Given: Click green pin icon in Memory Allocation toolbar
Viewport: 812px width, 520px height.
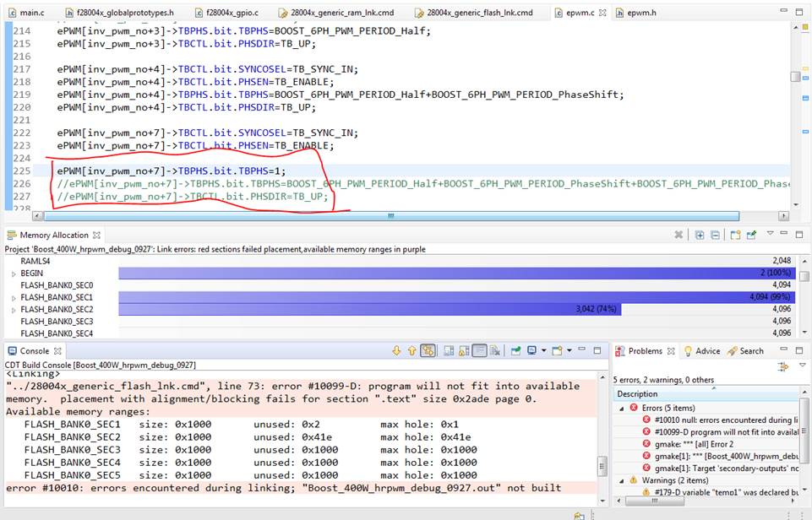Looking at the screenshot, I should pos(751,235).
